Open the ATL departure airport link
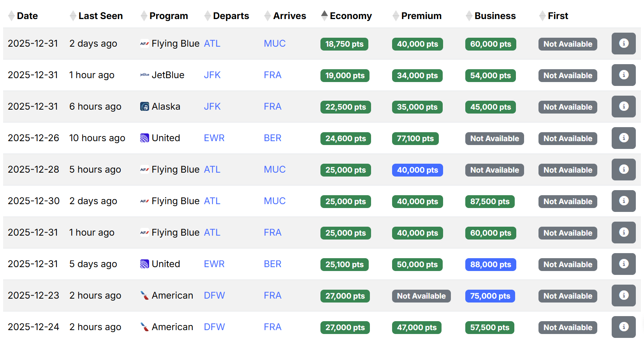Screen dimensions: 644x341 click(212, 44)
